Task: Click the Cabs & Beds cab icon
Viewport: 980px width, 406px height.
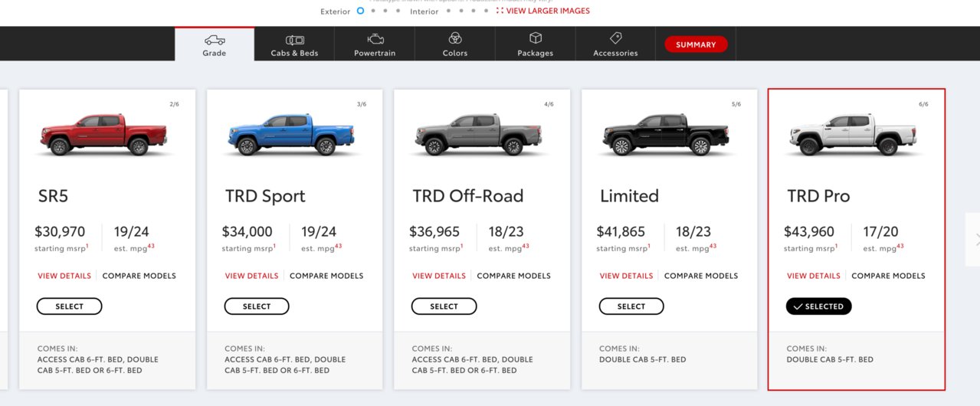Action: [x=295, y=39]
